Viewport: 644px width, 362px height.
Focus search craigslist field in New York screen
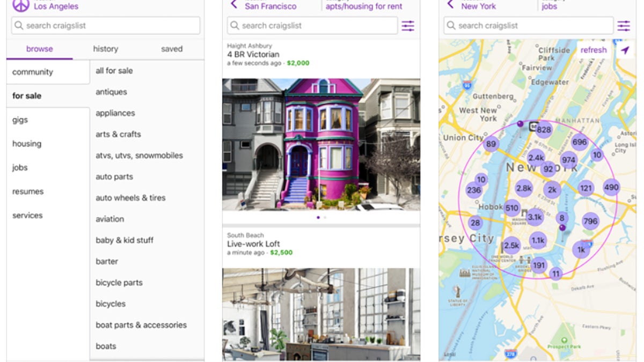pyautogui.click(x=529, y=26)
